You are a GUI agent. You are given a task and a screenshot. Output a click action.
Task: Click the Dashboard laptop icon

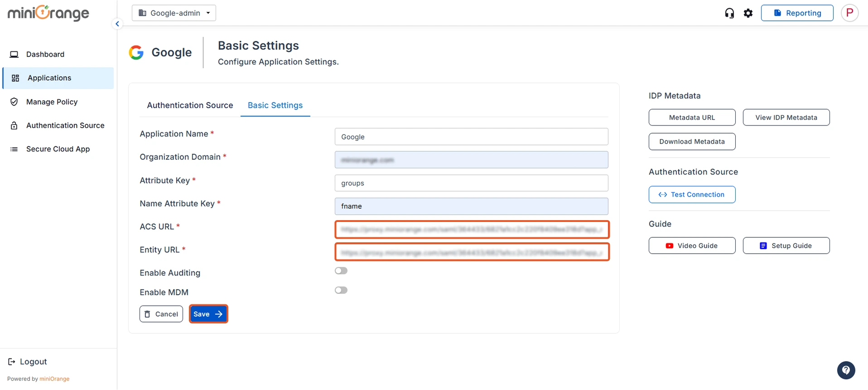coord(14,54)
